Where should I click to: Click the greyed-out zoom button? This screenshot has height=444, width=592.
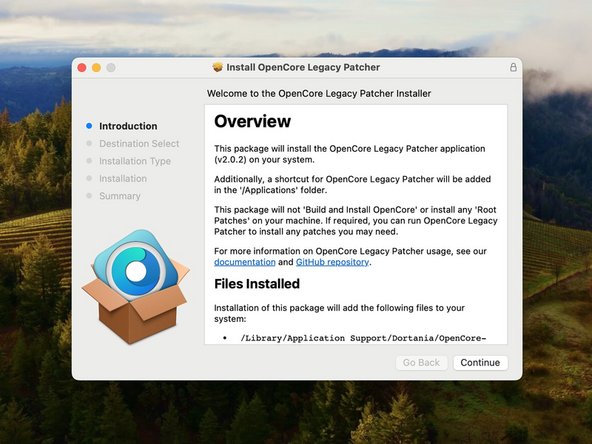[111, 68]
